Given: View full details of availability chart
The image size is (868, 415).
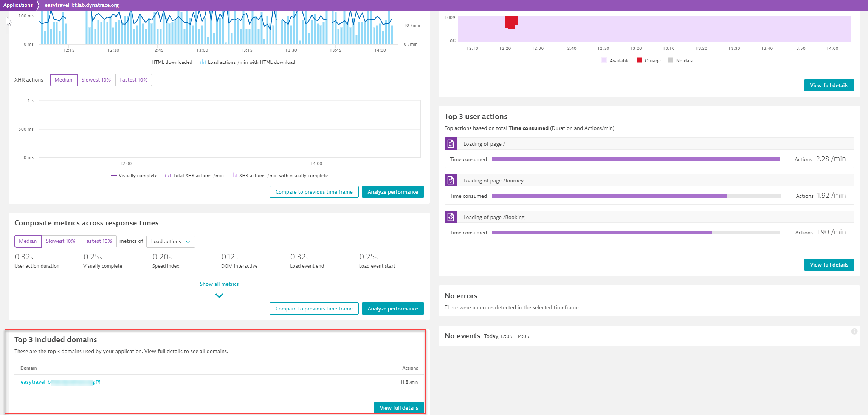Looking at the screenshot, I should [x=829, y=85].
